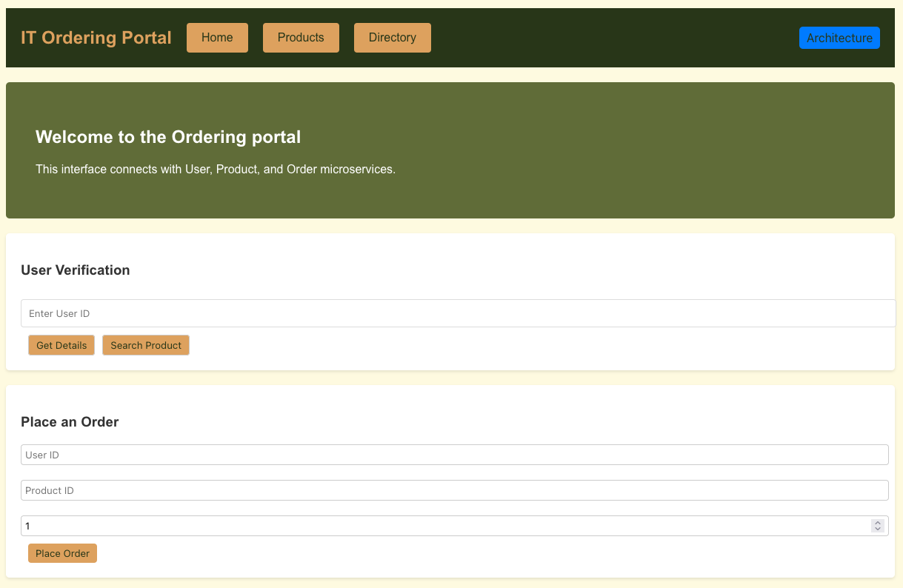Click Search Product in User Verification
This screenshot has height=588, width=903.
[145, 345]
